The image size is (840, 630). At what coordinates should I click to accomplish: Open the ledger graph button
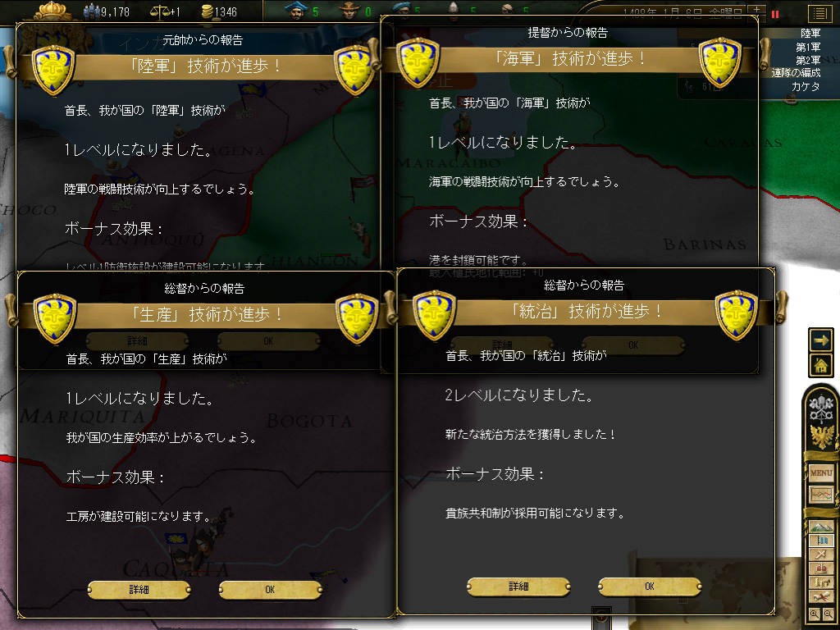click(x=820, y=495)
